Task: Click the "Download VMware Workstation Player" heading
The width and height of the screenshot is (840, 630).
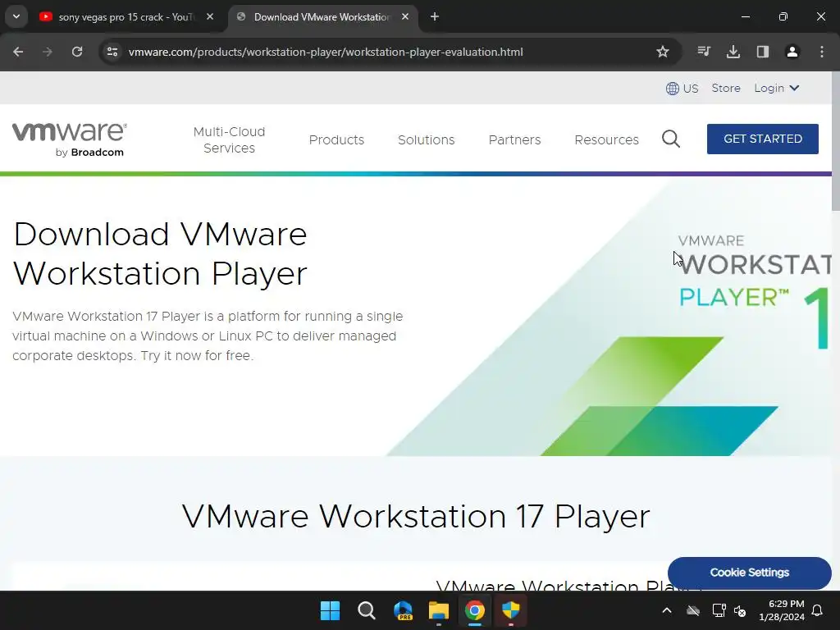Action: (160, 254)
